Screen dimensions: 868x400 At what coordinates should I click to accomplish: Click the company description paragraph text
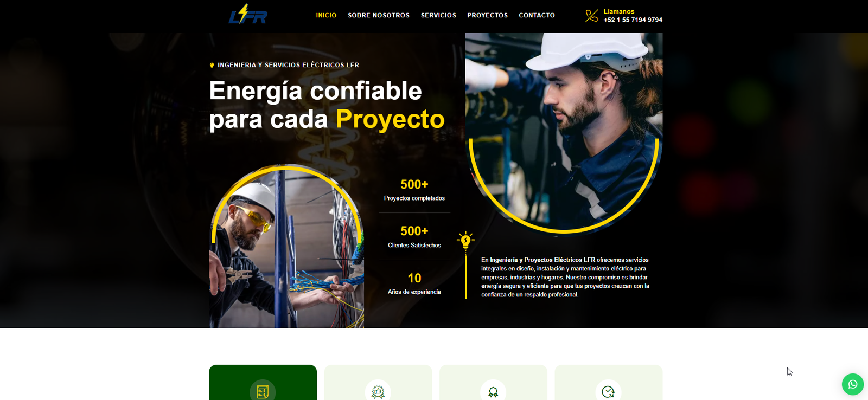point(565,278)
